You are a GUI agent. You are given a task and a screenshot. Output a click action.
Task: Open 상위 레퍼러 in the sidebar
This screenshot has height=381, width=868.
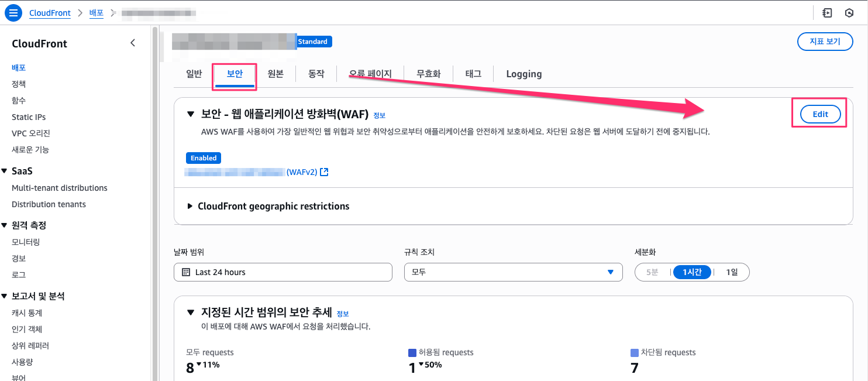(30, 346)
